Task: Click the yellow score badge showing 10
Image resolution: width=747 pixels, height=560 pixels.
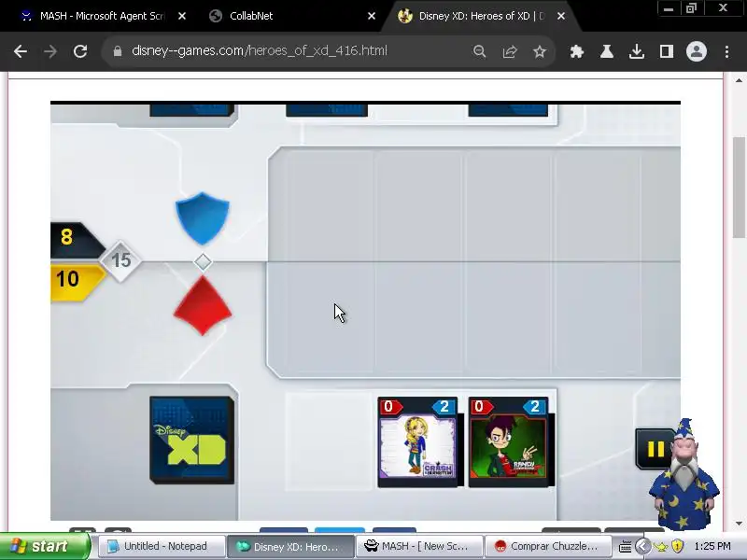Action: coord(77,282)
